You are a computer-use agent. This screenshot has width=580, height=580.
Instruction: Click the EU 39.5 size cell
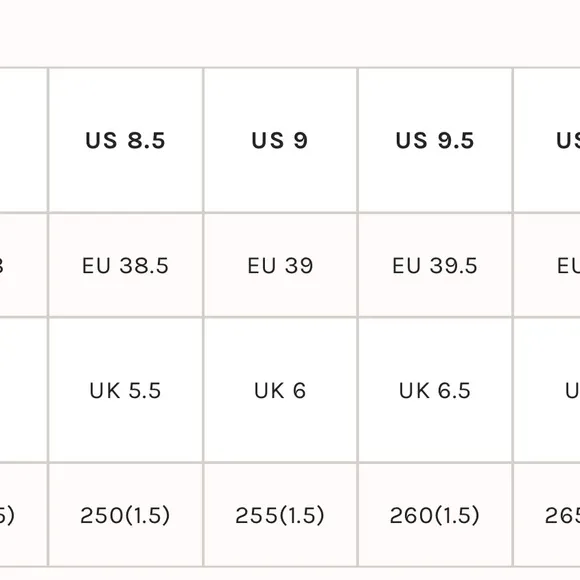(x=435, y=265)
